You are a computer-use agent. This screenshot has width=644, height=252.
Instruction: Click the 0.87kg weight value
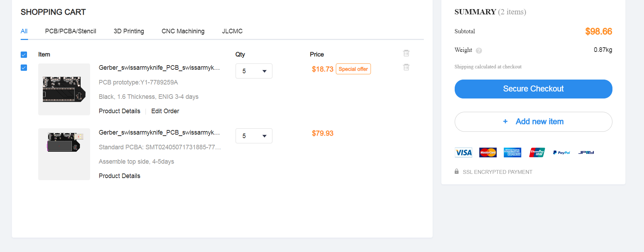(603, 50)
